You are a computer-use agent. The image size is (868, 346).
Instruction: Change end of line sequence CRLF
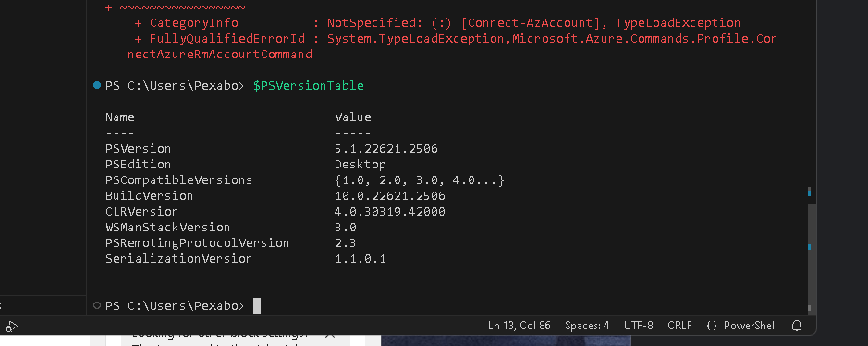point(679,326)
